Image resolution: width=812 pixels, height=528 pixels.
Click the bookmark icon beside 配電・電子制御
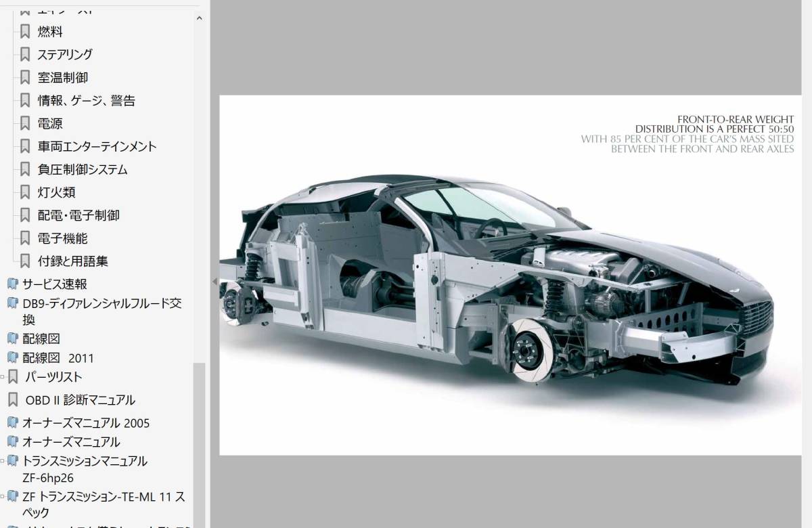[x=25, y=215]
